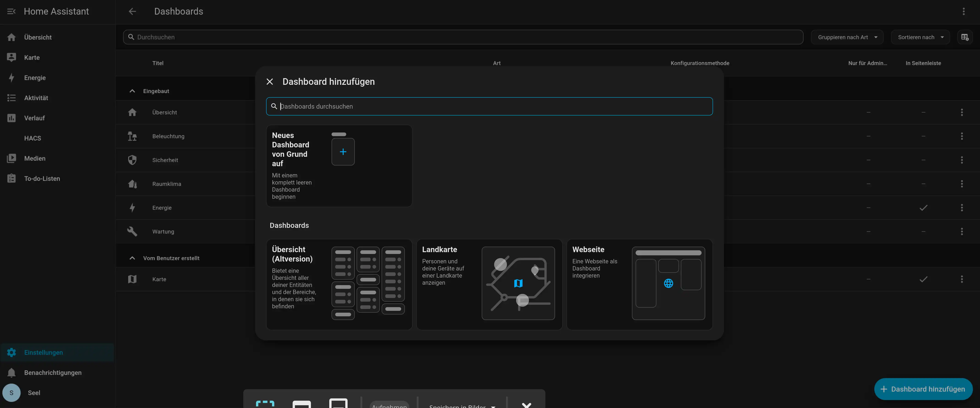This screenshot has width=980, height=408.
Task: Open the Seel user profile avatar
Action: (x=11, y=393)
